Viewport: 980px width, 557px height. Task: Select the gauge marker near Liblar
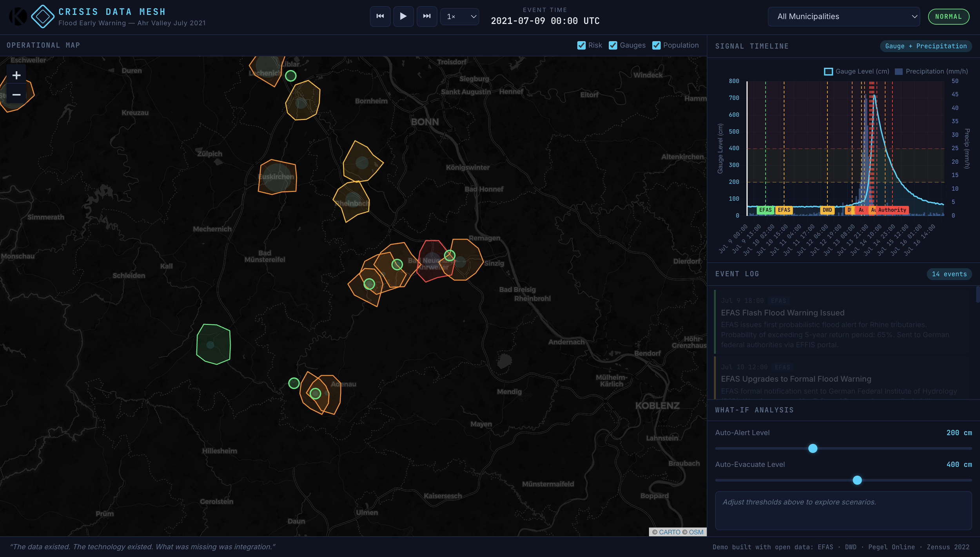click(x=290, y=76)
